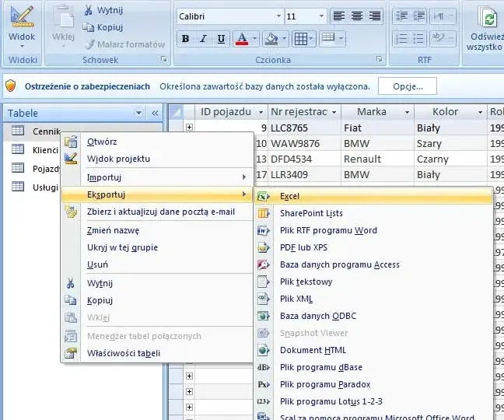This screenshot has width=504, height=420.
Task: Open the ID pojazdu column filter arrow
Action: 261,112
